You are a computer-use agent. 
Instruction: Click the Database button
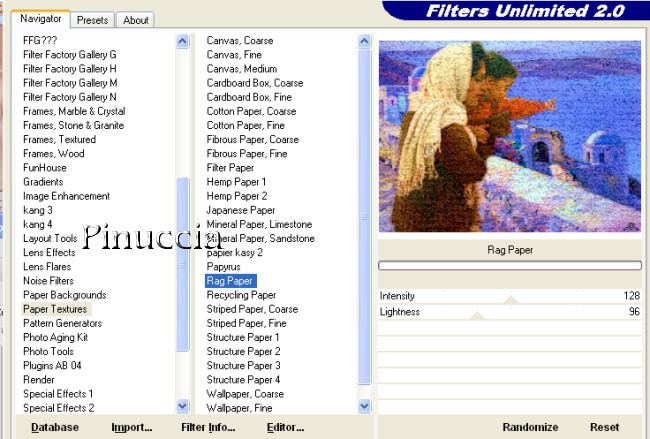55,427
